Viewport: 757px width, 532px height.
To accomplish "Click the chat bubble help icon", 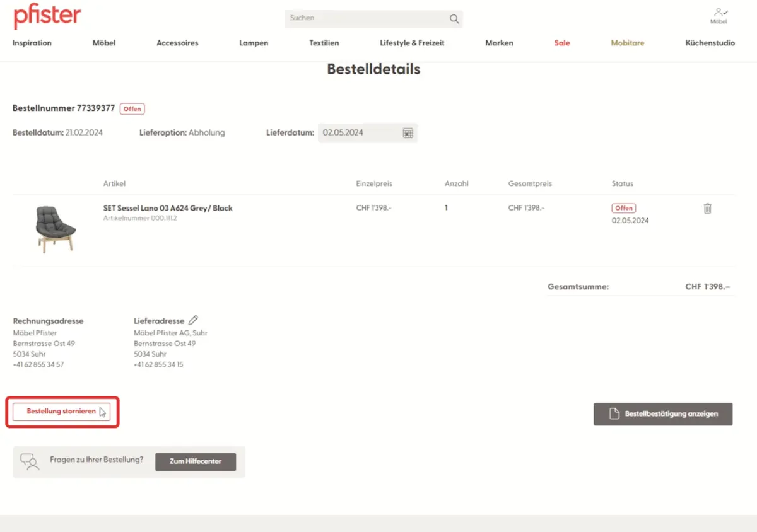I will (30, 461).
